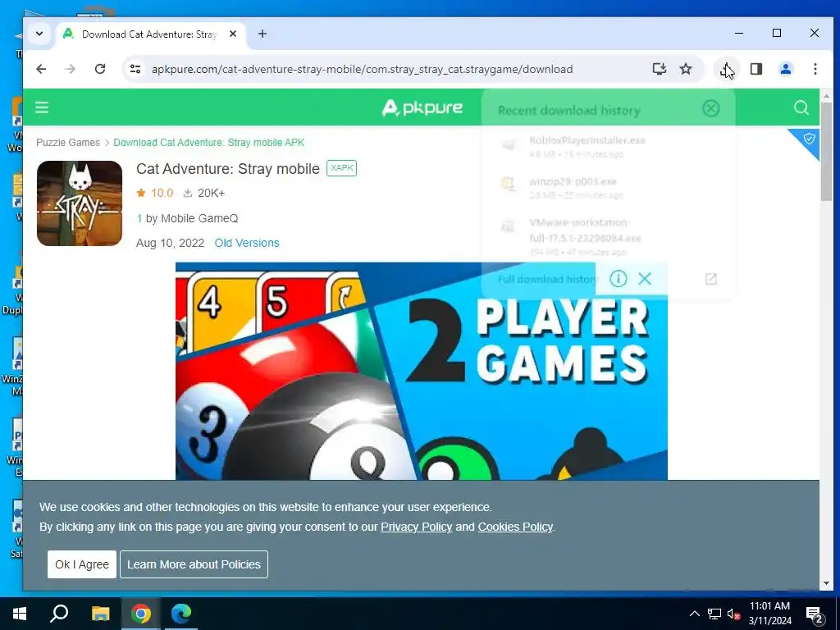Open a new browser tab
Screen dimensions: 840x630
pyautogui.click(x=262, y=34)
